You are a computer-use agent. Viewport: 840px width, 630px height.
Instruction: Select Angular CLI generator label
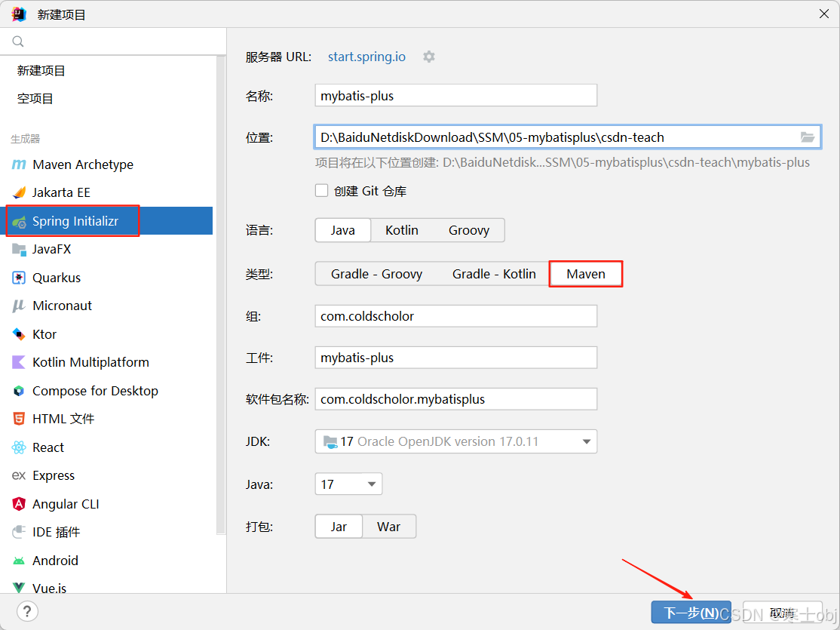pyautogui.click(x=66, y=504)
